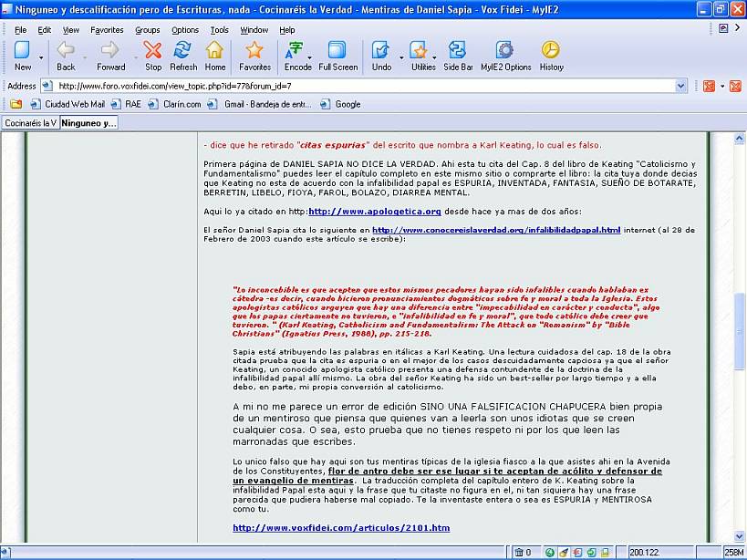This screenshot has width=747, height=560.
Task: Open the Favorites star icon
Action: click(x=254, y=55)
